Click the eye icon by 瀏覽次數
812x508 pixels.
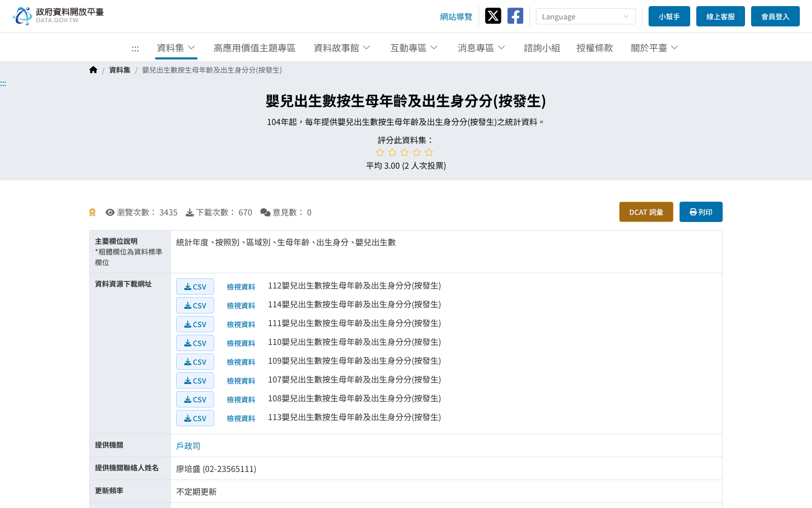point(110,212)
